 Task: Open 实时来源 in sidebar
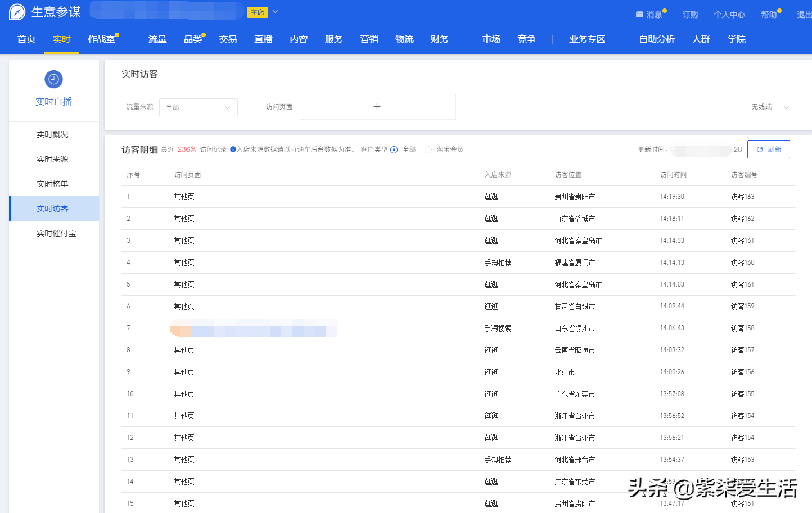coord(52,159)
